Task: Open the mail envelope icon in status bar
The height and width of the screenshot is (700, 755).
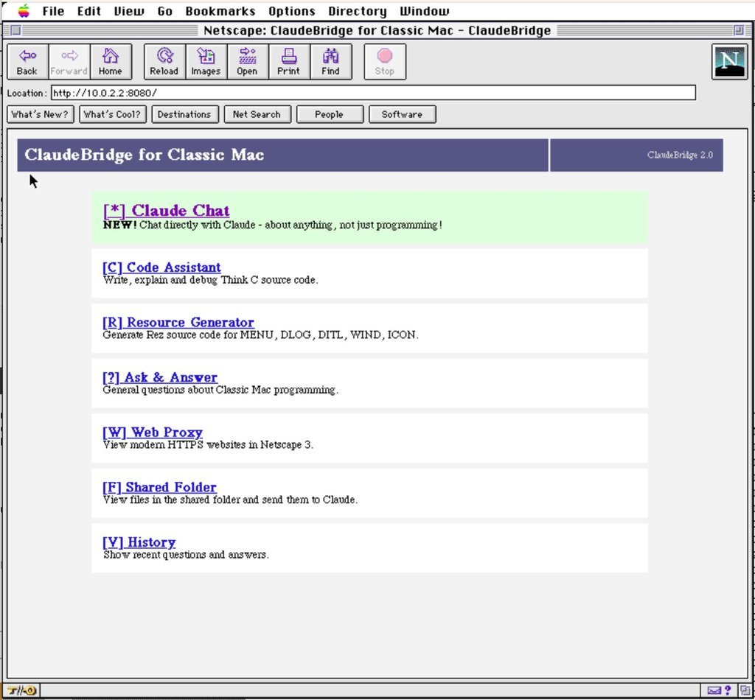Action: [x=714, y=690]
